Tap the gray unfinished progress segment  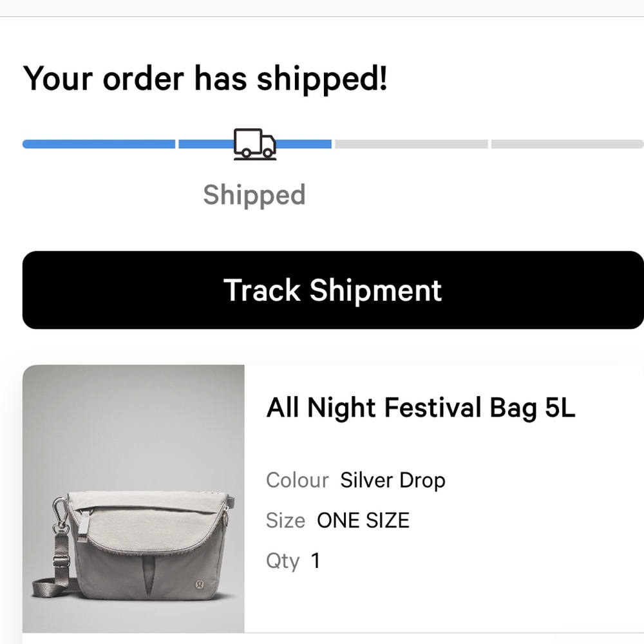(x=412, y=144)
